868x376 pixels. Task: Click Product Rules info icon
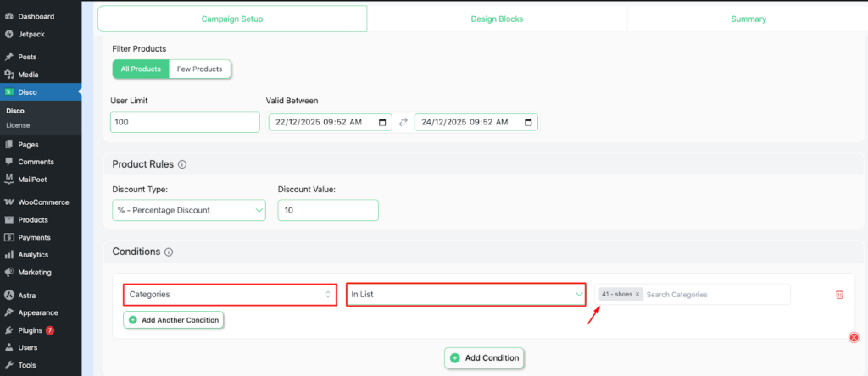click(182, 165)
